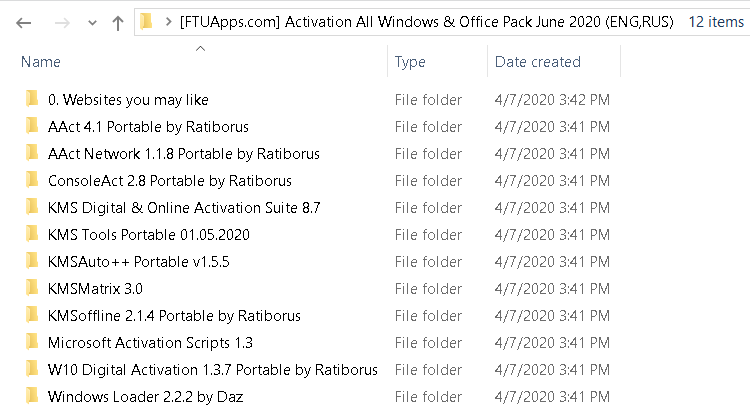Click the Back navigation arrow

coord(24,22)
